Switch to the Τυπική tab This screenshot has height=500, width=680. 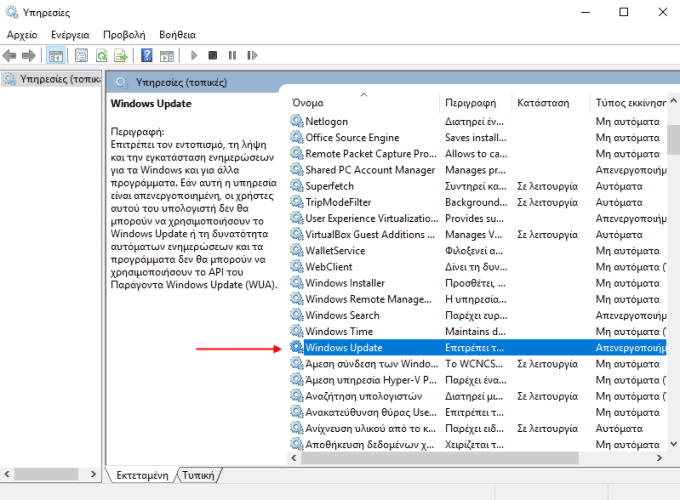[198, 475]
